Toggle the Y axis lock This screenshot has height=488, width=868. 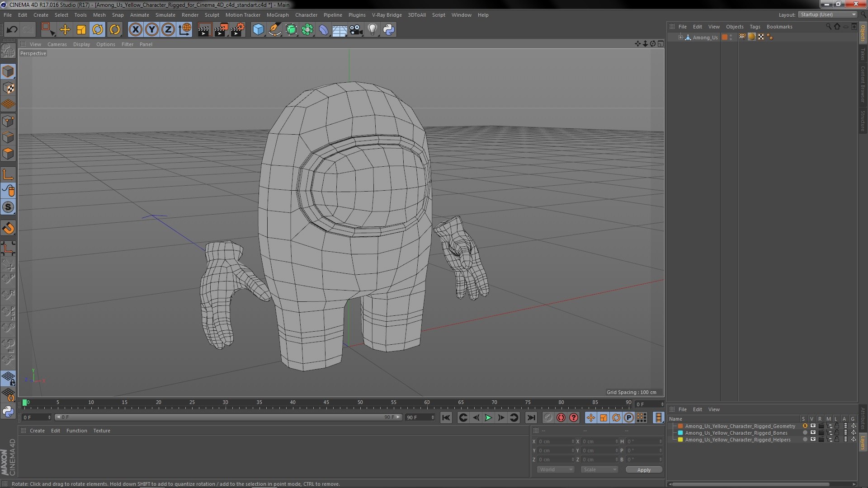[152, 30]
